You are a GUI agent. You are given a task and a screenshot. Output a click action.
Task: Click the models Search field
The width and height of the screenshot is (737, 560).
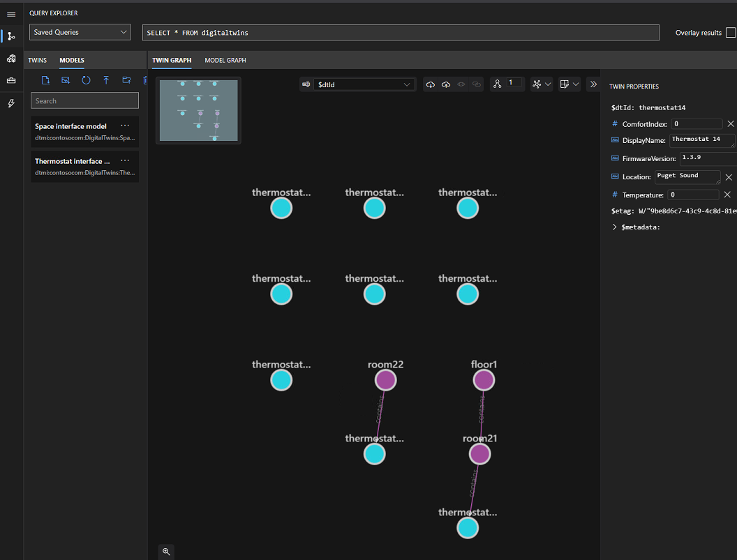click(x=84, y=100)
